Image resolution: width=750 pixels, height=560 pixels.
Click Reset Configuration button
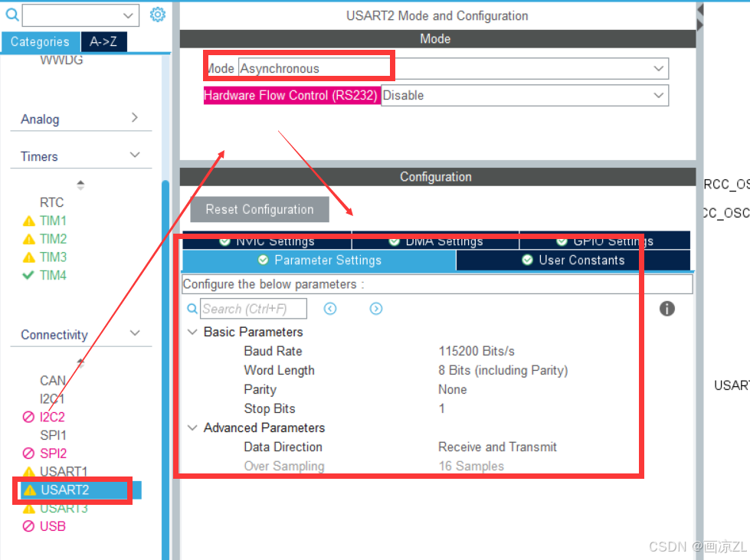260,209
